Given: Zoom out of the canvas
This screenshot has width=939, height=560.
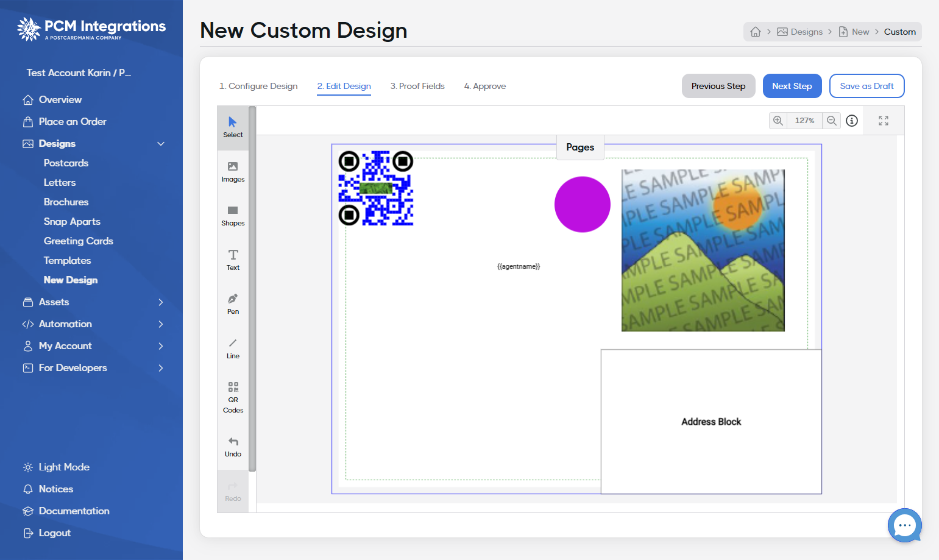Looking at the screenshot, I should [x=832, y=121].
